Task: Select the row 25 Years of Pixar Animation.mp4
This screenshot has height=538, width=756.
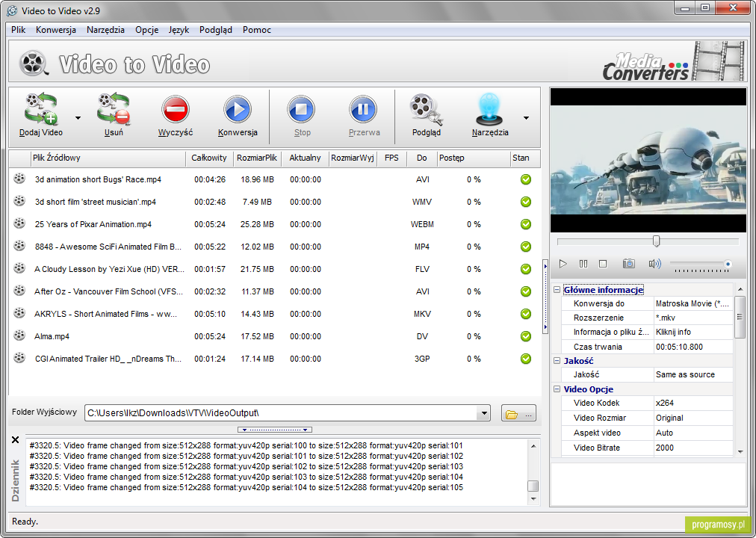Action: pyautogui.click(x=274, y=224)
